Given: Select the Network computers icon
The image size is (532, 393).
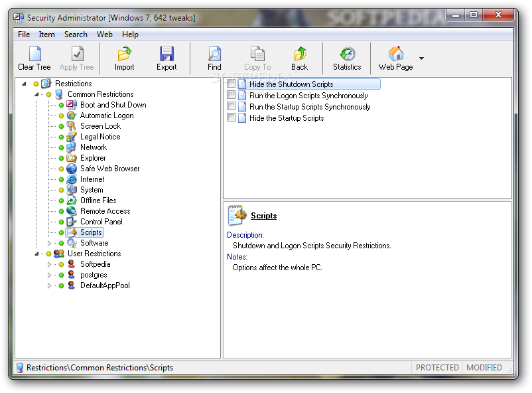Looking at the screenshot, I should (72, 147).
